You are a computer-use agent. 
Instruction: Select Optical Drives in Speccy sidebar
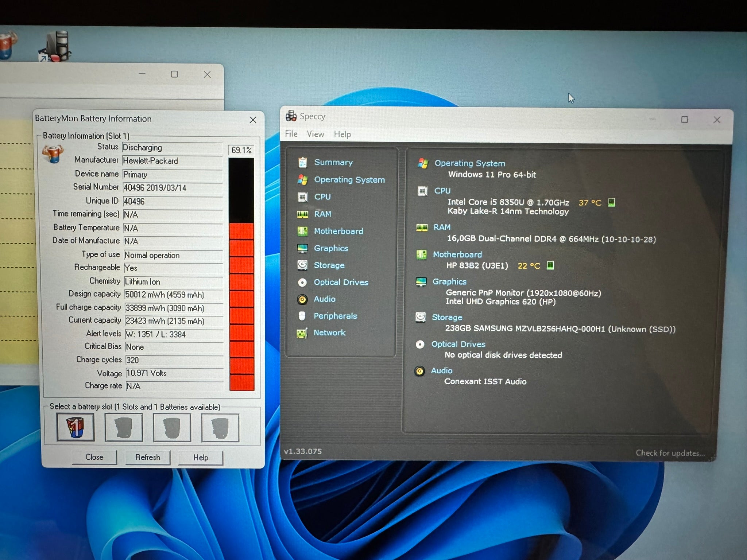coord(341,282)
